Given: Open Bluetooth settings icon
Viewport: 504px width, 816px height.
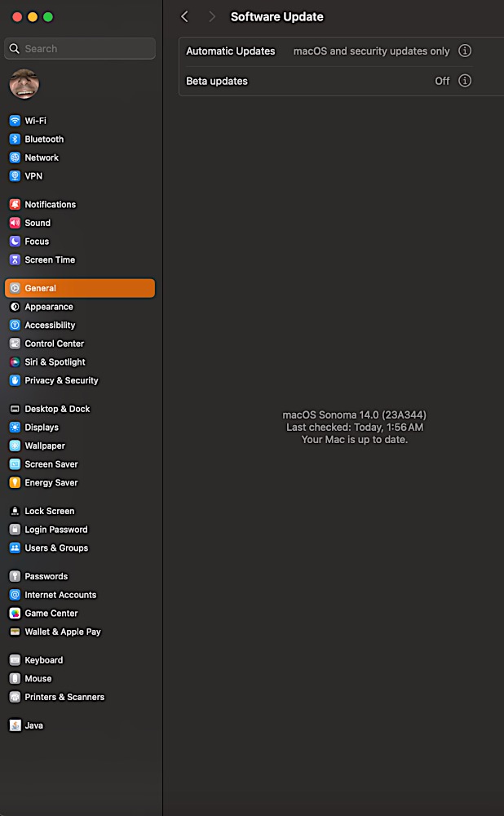Looking at the screenshot, I should 15,140.
